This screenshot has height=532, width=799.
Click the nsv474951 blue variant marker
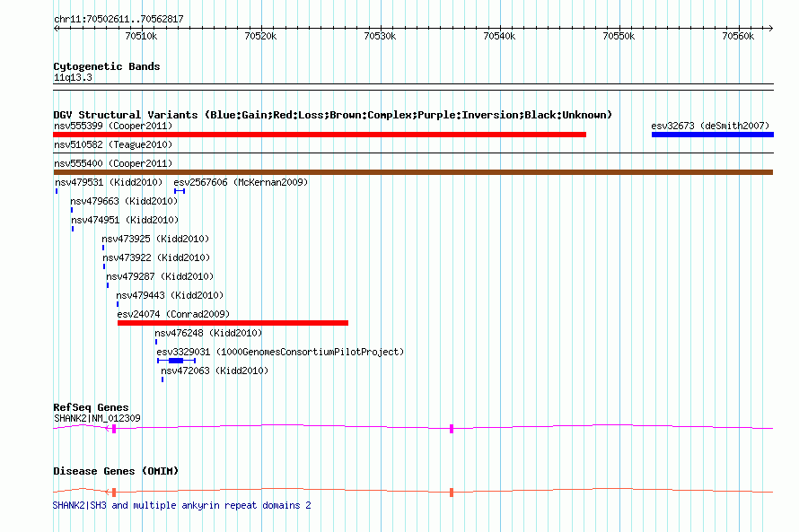[73, 229]
